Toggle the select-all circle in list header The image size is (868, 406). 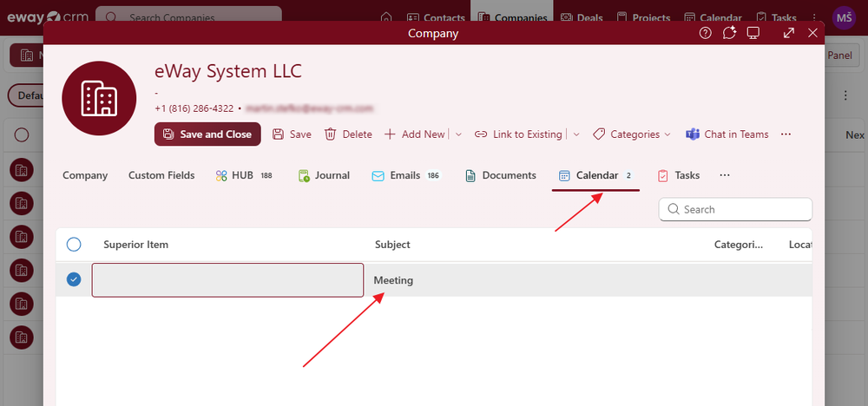pos(74,245)
